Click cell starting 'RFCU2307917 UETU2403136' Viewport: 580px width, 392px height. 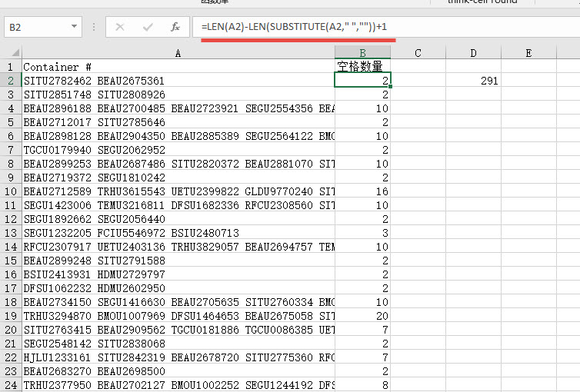tap(178, 247)
